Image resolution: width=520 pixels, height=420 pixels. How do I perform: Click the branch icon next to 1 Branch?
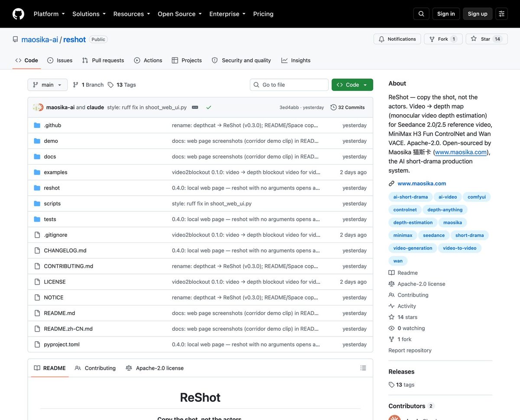tap(76, 85)
